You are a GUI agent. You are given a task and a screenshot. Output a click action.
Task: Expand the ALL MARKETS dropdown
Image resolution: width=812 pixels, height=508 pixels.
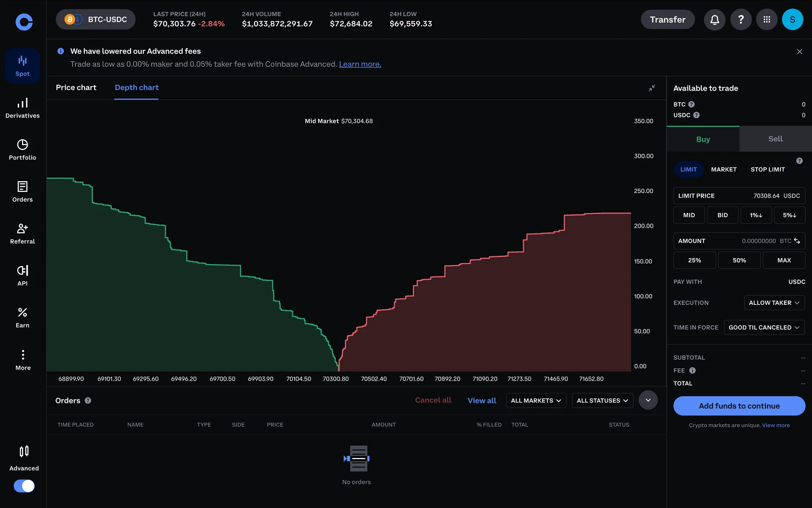tap(536, 400)
